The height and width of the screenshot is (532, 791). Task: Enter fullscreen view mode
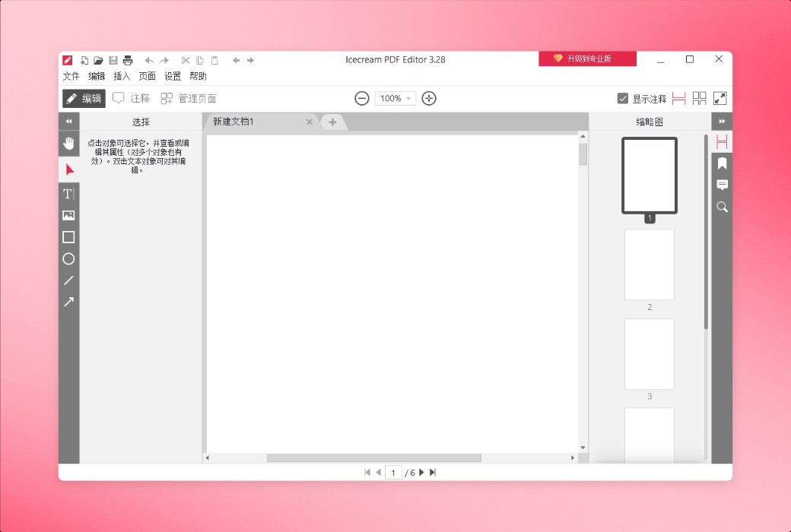click(718, 97)
